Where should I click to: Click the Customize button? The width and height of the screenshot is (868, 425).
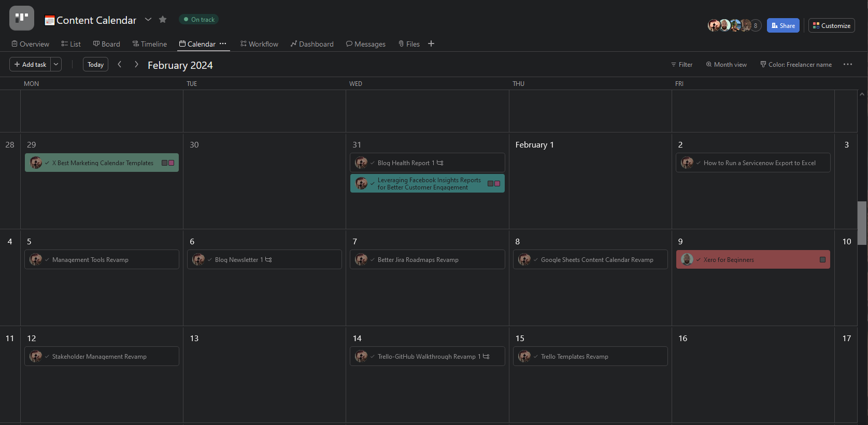pyautogui.click(x=831, y=25)
